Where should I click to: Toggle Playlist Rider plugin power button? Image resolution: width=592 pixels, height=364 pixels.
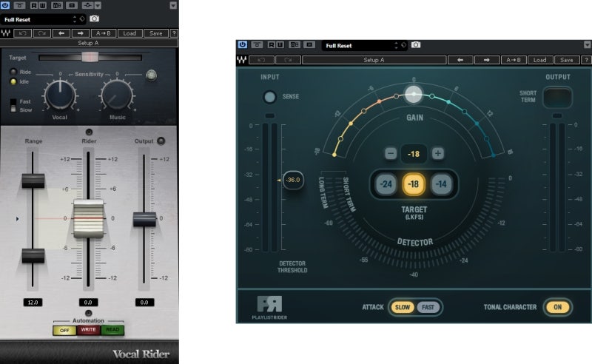click(x=243, y=44)
